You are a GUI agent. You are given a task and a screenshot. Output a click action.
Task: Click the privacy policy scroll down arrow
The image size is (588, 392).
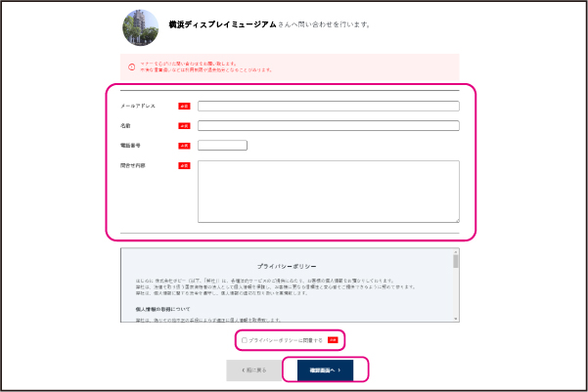tap(456, 319)
